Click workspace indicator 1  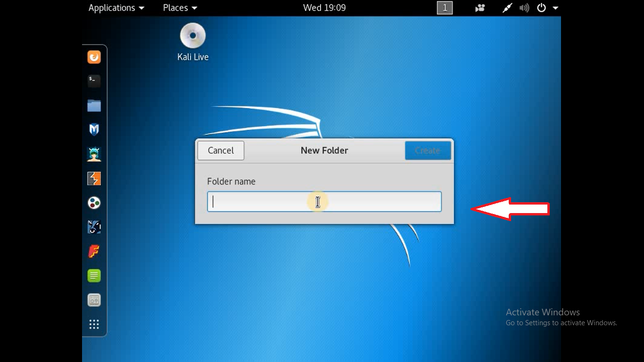(x=445, y=8)
